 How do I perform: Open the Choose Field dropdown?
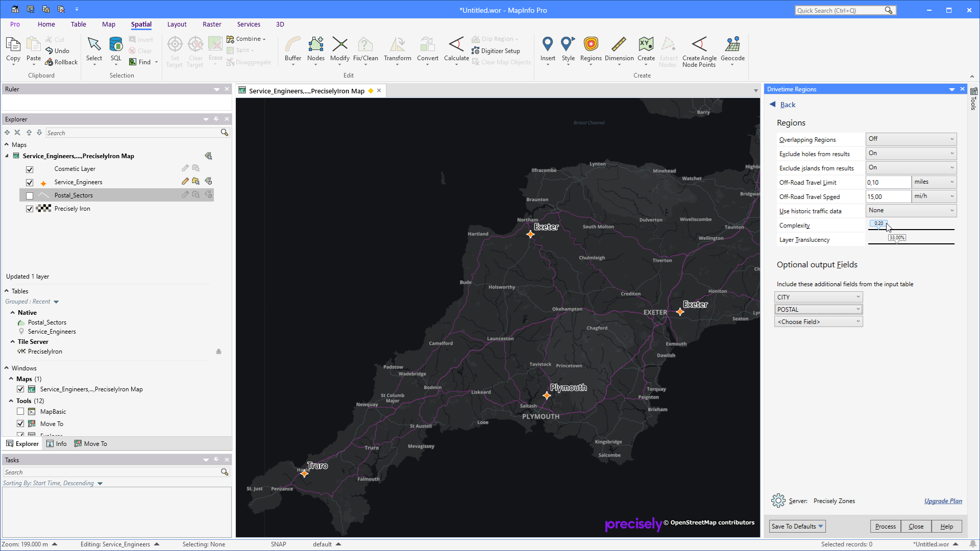click(x=818, y=321)
